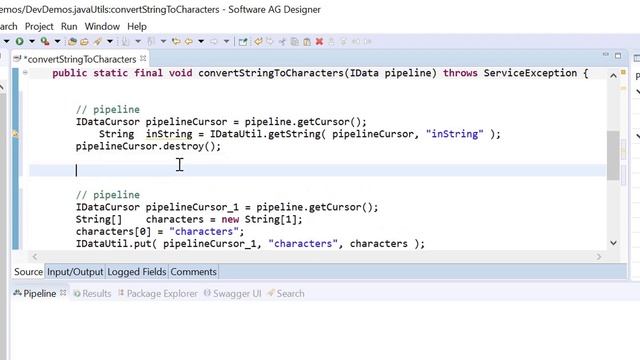The height and width of the screenshot is (360, 640).
Task: Click the greyed Forward navigation arrow
Action: click(x=213, y=42)
